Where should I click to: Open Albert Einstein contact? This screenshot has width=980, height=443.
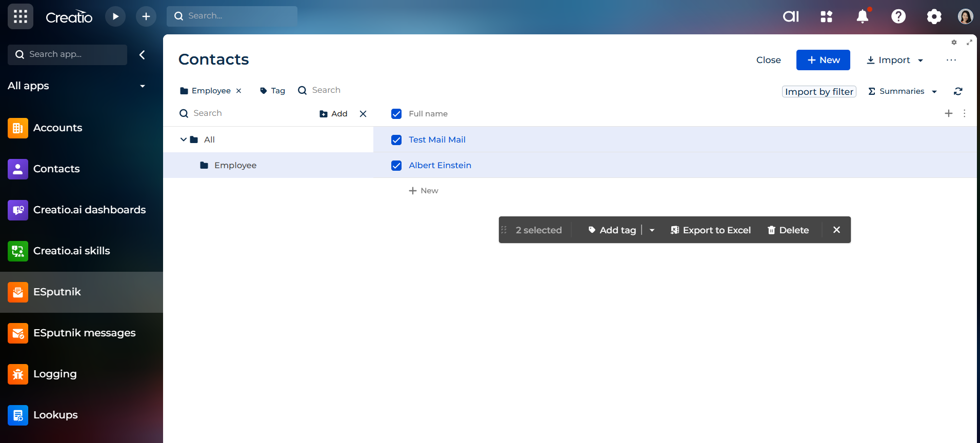(440, 165)
